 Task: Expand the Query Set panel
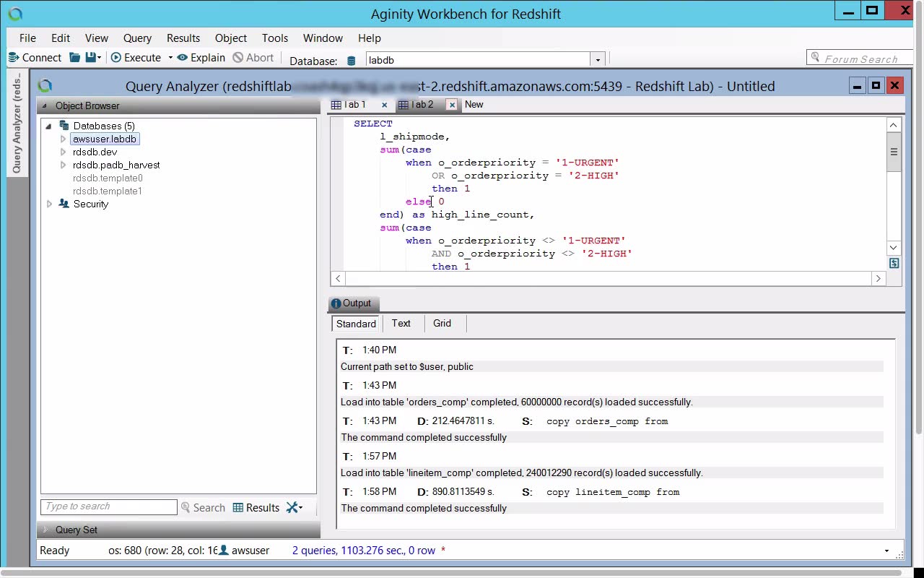click(45, 530)
